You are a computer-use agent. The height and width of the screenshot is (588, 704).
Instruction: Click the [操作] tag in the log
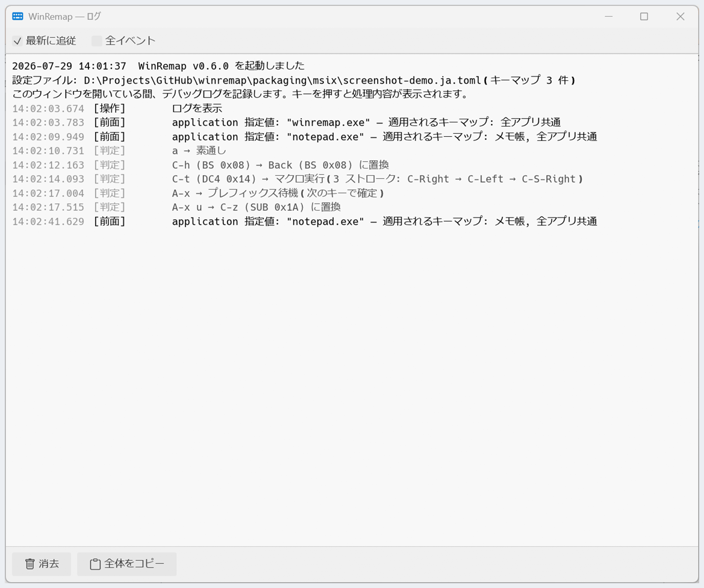(109, 108)
